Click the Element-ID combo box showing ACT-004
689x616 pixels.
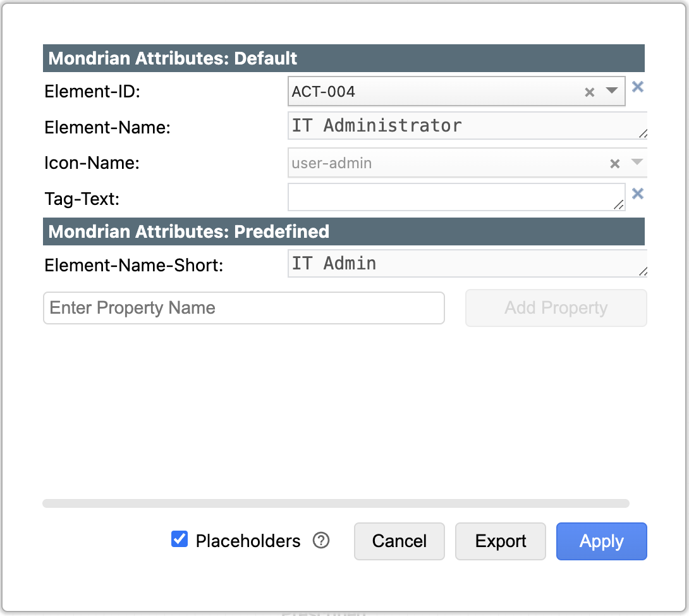point(430,92)
